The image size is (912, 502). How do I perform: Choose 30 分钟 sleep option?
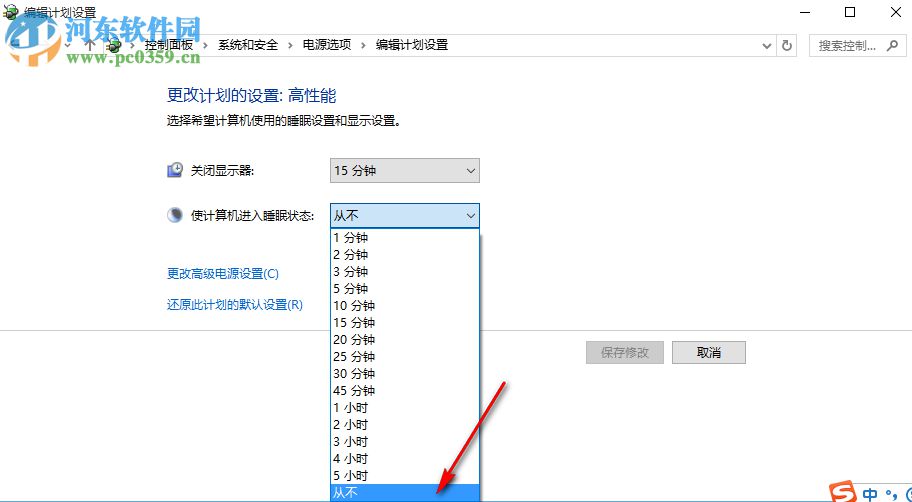click(405, 373)
